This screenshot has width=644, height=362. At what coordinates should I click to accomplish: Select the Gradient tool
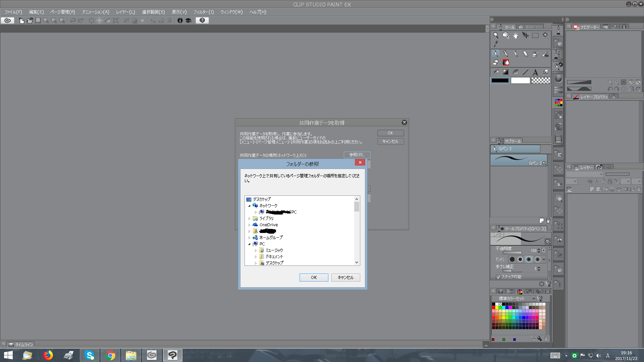(x=505, y=72)
